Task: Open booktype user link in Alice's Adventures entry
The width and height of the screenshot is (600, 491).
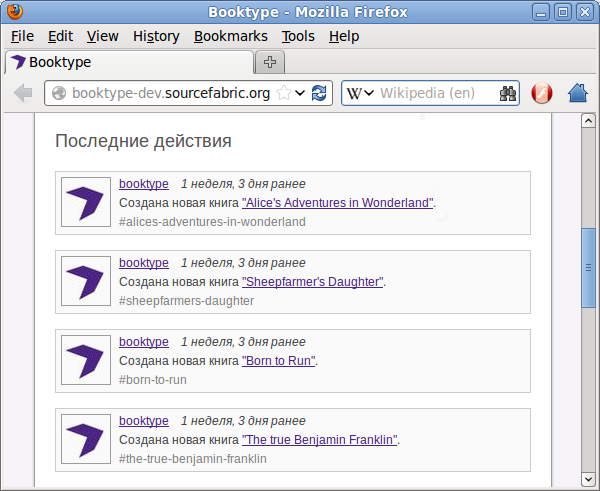Action: point(143,184)
